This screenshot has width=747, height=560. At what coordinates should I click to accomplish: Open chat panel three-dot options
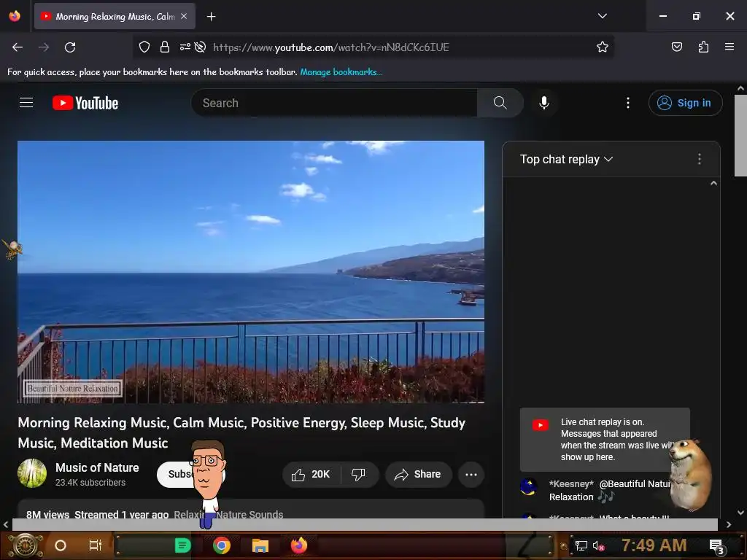pyautogui.click(x=699, y=159)
